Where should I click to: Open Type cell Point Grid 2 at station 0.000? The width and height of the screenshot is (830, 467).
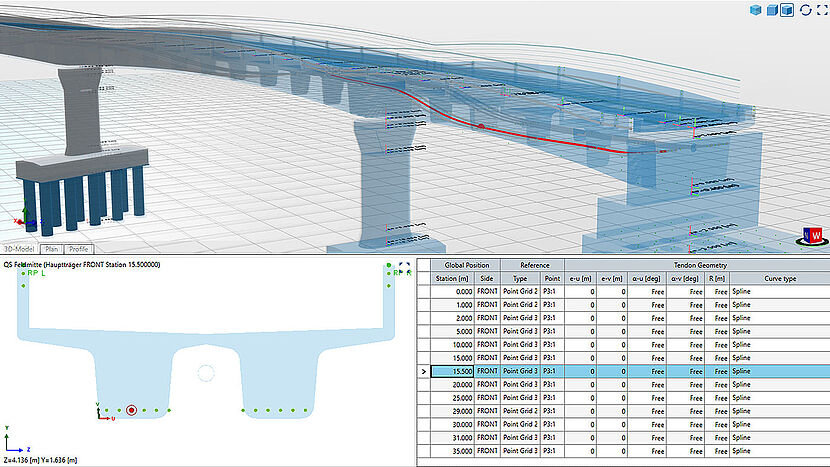click(520, 290)
